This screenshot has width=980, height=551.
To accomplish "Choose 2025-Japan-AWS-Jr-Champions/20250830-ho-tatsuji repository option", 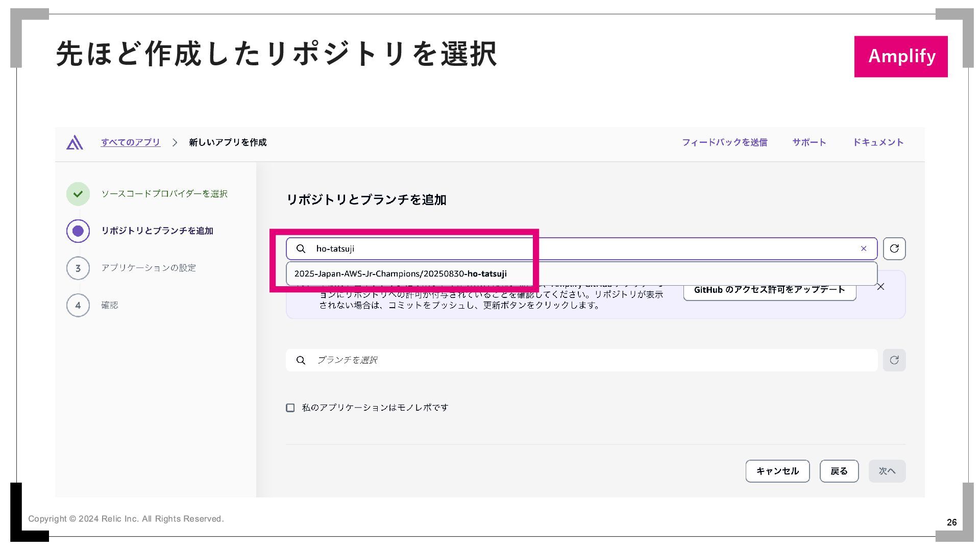I will [582, 273].
